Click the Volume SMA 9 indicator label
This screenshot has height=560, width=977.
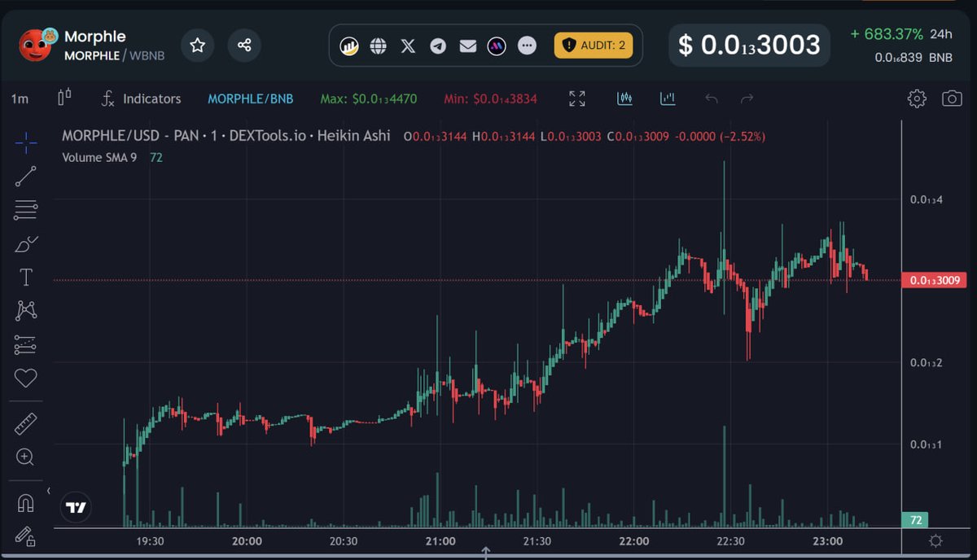pyautogui.click(x=99, y=157)
